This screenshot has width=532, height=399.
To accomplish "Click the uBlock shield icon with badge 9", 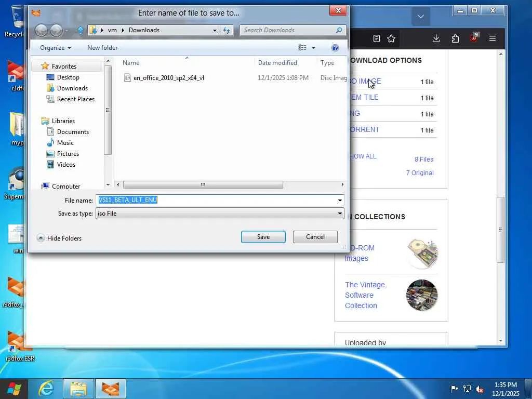I will [474, 37].
